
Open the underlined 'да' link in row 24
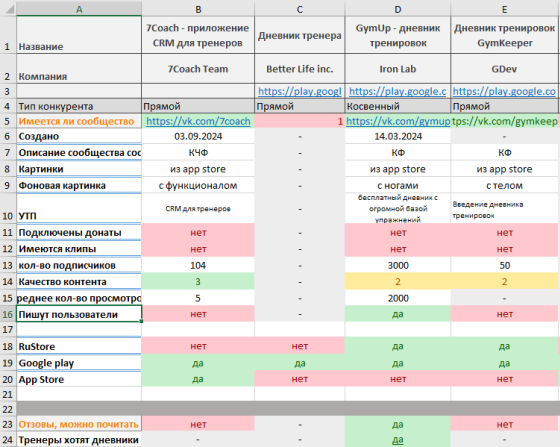tap(398, 440)
